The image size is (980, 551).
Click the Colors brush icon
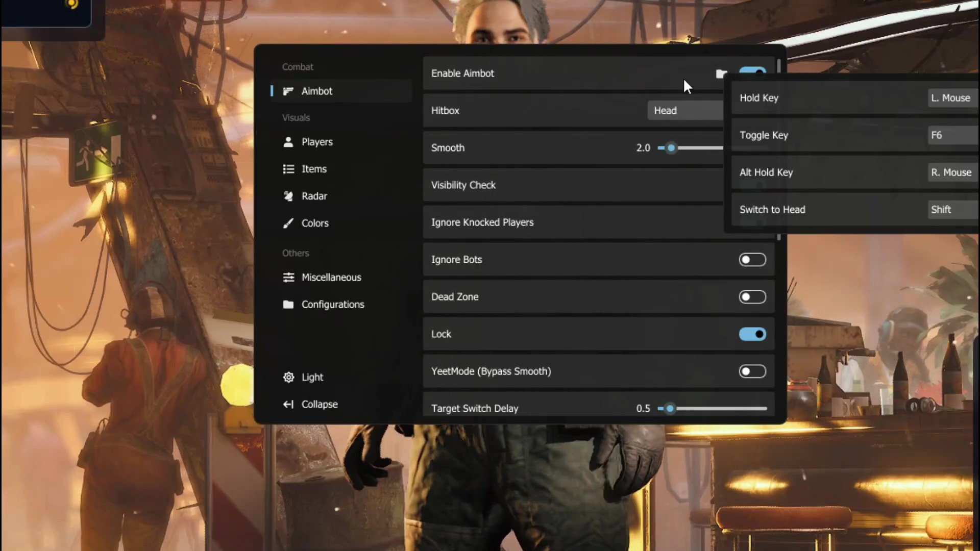(x=288, y=223)
